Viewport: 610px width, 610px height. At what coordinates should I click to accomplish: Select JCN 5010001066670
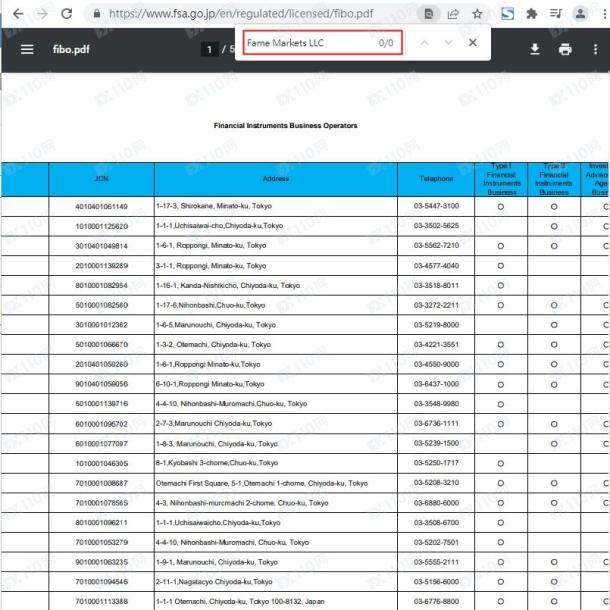point(102,345)
